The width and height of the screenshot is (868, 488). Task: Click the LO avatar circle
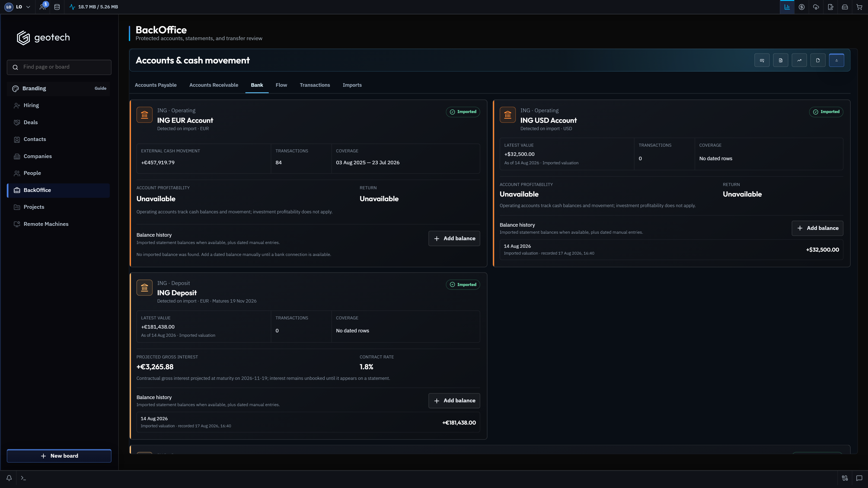(9, 7)
